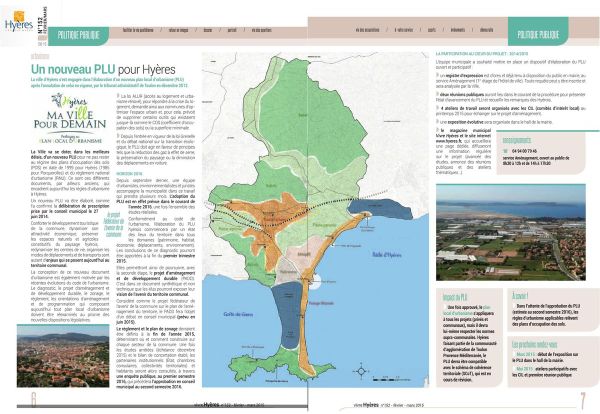
Task: Click the dark blue lagoon in the northeast of the map
Action: (379, 209)
